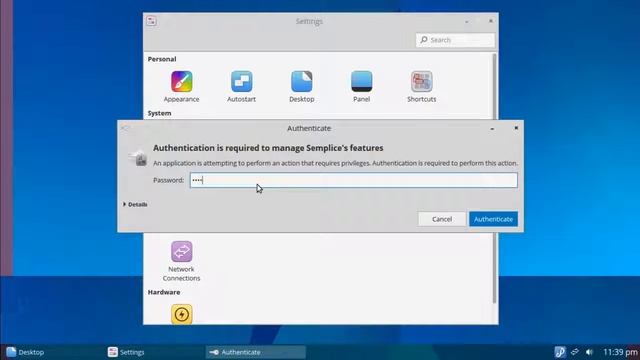This screenshot has height=360, width=640.
Task: Click the Password input field
Action: click(353, 180)
